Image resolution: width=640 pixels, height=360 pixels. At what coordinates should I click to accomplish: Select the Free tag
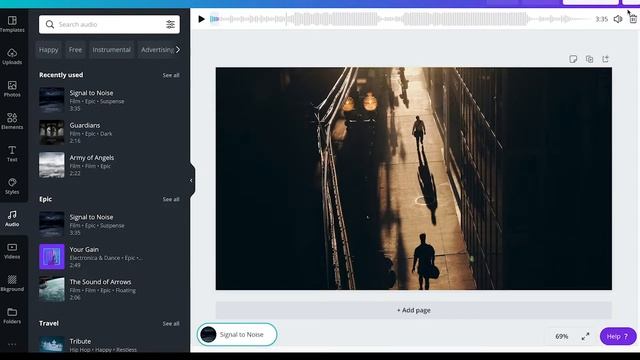(75, 50)
